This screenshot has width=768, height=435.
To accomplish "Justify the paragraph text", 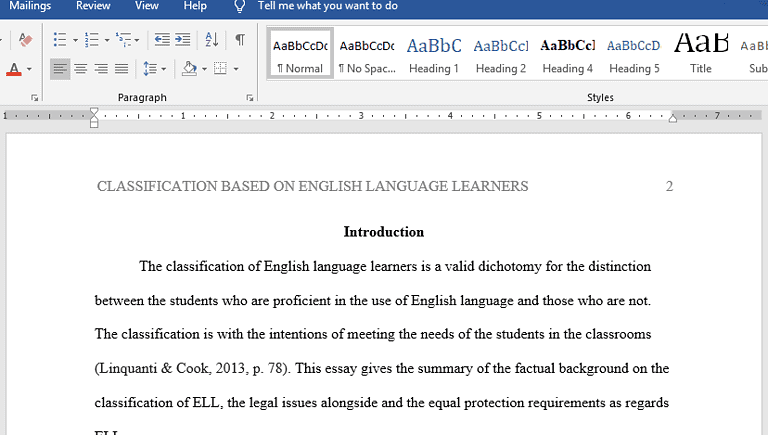I will [x=121, y=69].
